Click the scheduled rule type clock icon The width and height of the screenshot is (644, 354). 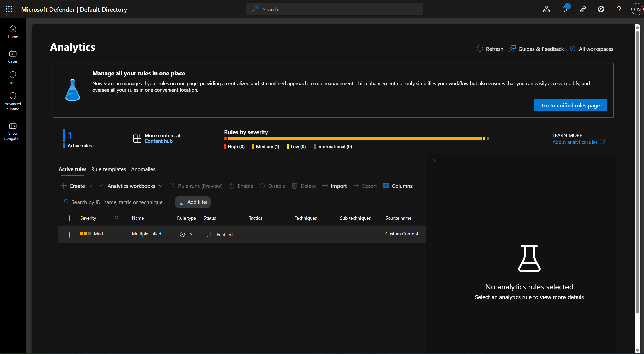182,235
